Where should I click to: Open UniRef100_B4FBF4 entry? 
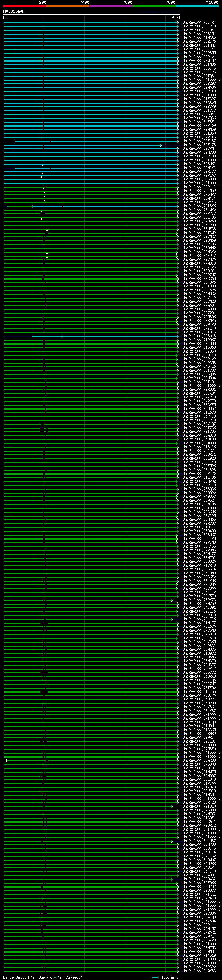[x=199, y=122]
